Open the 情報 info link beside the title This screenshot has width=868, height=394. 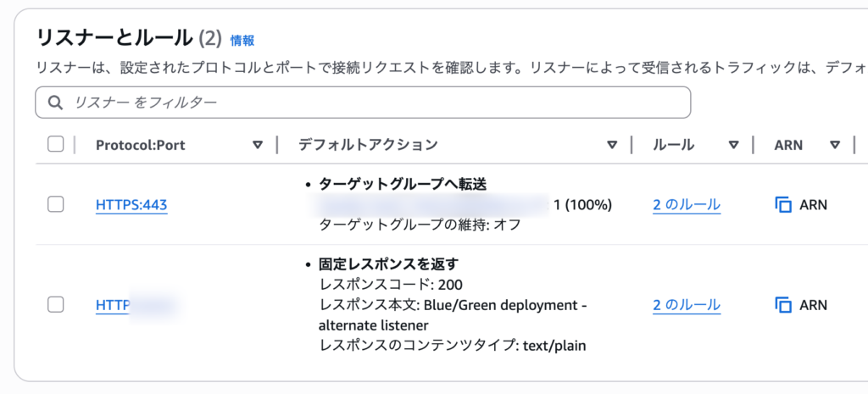[242, 40]
